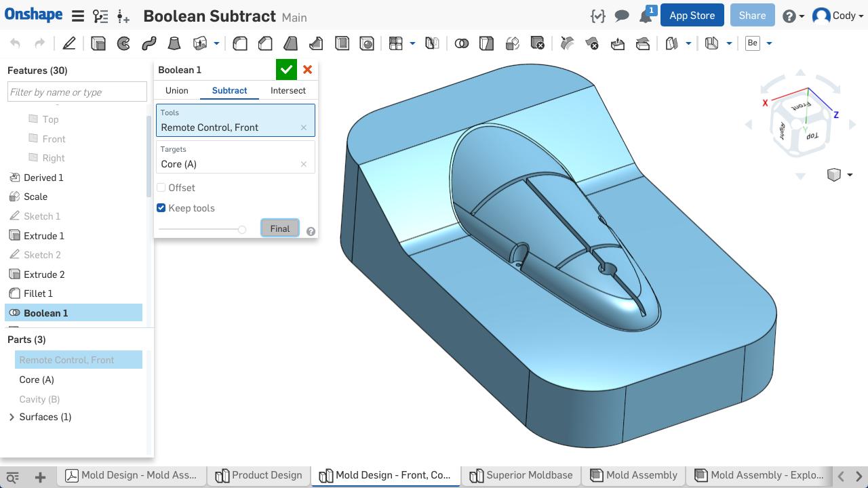
Task: Open the Superior Moldbase tab
Action: (x=521, y=475)
